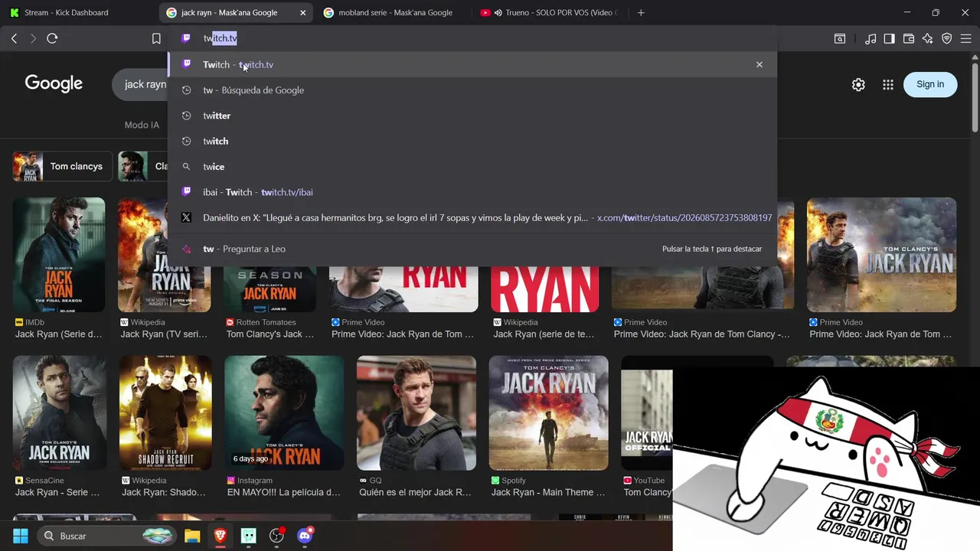Switch to the Trueno - SOLO POR VOS tab
980x551 pixels.
(549, 12)
